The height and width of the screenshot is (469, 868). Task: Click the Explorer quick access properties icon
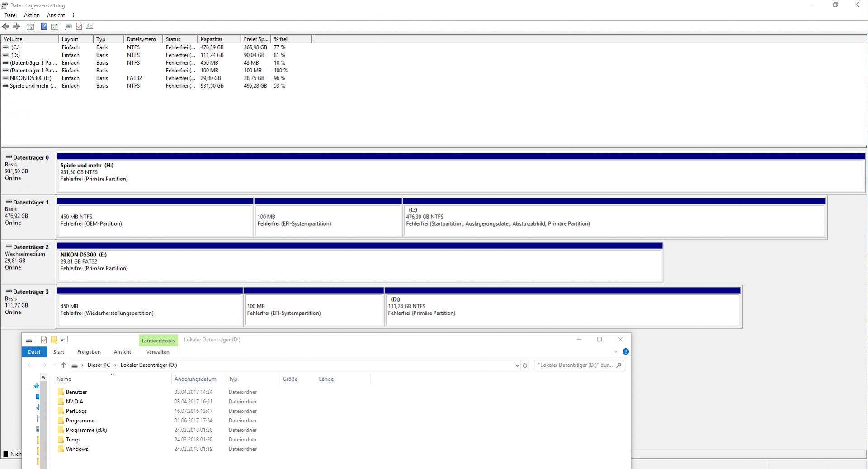click(x=44, y=340)
